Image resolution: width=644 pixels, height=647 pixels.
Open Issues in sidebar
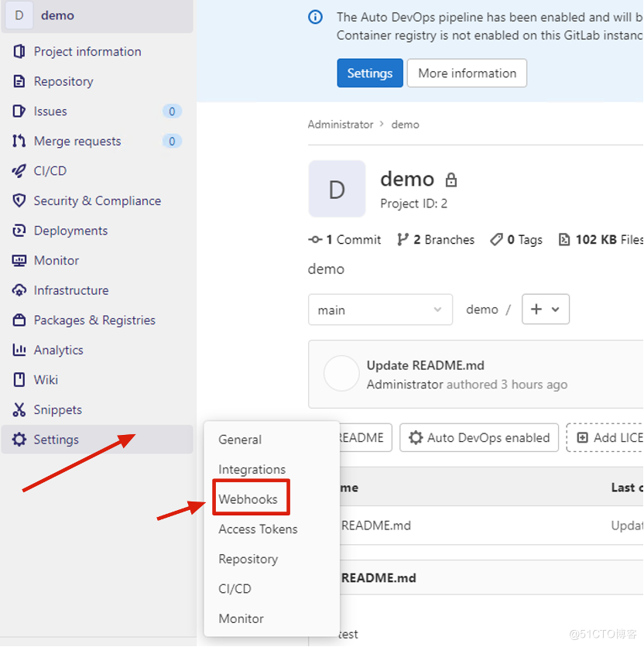(97, 111)
